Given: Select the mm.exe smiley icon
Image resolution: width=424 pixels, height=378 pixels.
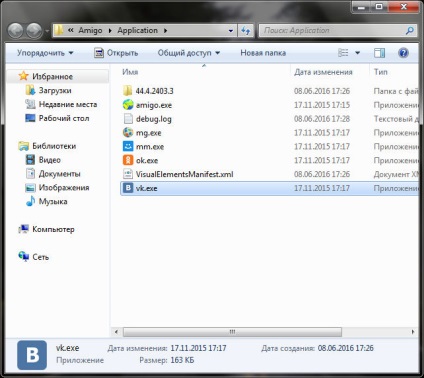Looking at the screenshot, I should click(128, 146).
